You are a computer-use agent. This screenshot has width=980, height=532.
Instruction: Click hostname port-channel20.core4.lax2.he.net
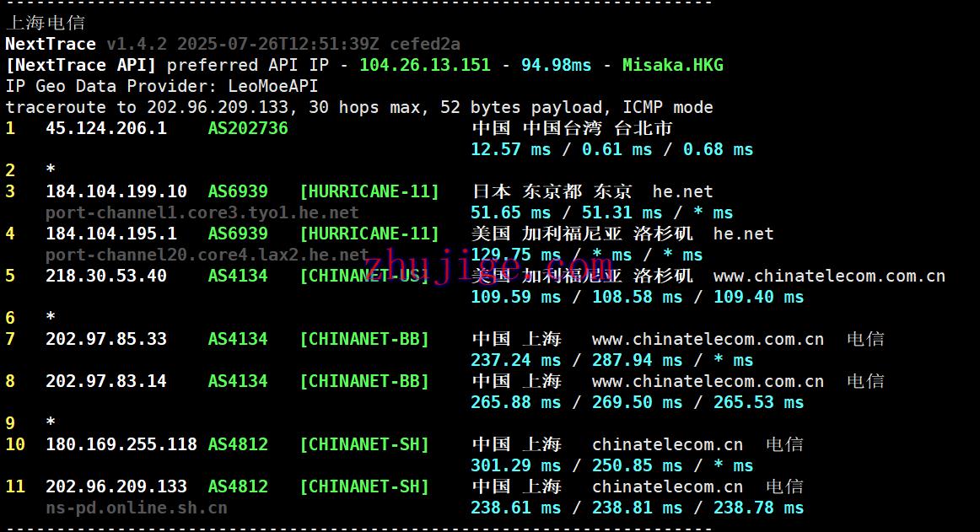tap(207, 255)
